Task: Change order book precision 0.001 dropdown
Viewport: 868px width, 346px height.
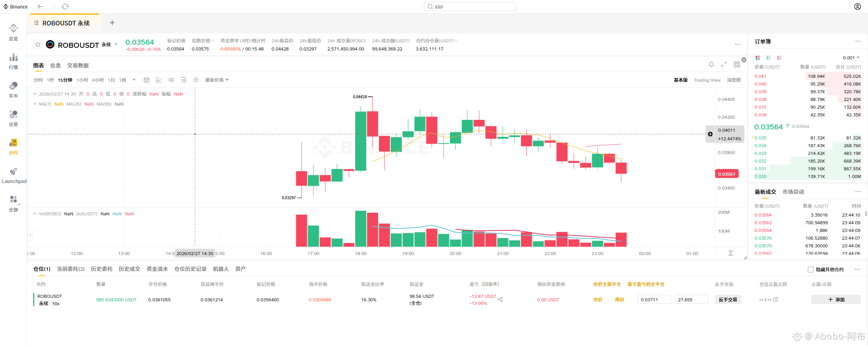Action: pyautogui.click(x=851, y=58)
